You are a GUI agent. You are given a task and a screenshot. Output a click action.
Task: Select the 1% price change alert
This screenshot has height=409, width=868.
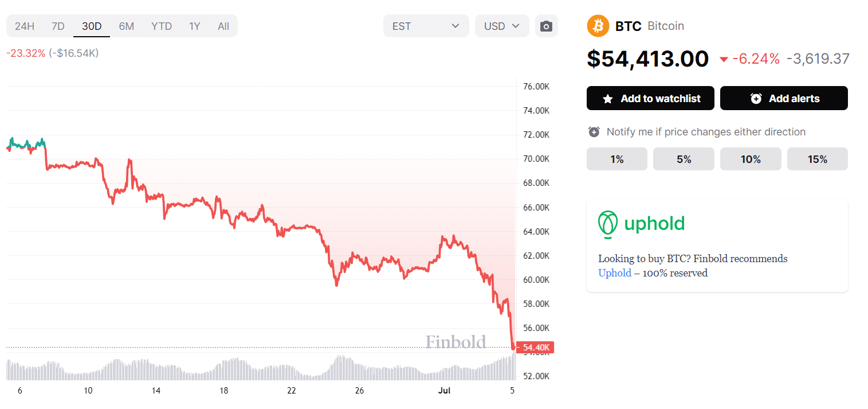[616, 159]
